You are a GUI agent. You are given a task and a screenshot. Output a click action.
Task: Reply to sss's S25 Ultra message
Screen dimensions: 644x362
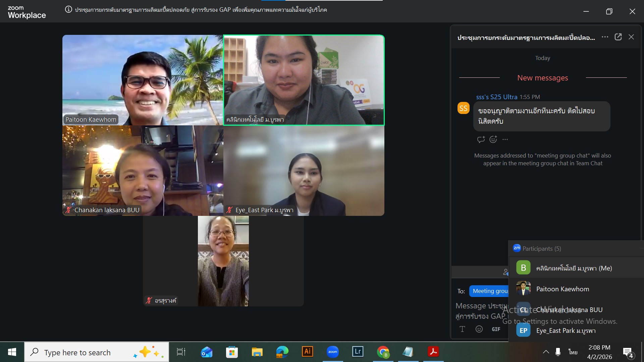(481, 139)
